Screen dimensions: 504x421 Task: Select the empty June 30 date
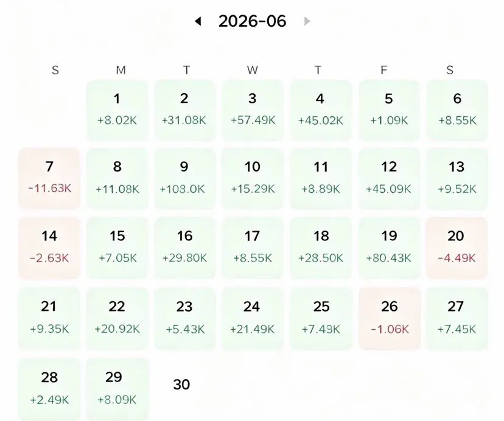point(181,384)
